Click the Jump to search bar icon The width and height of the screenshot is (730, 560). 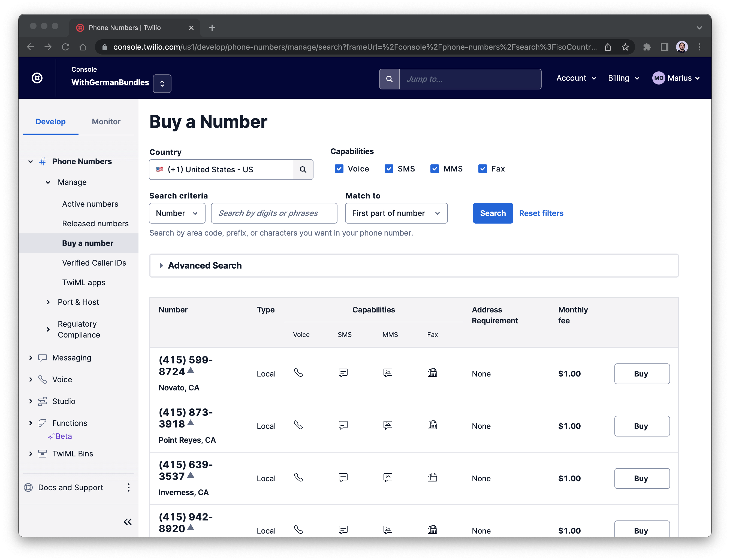point(389,79)
